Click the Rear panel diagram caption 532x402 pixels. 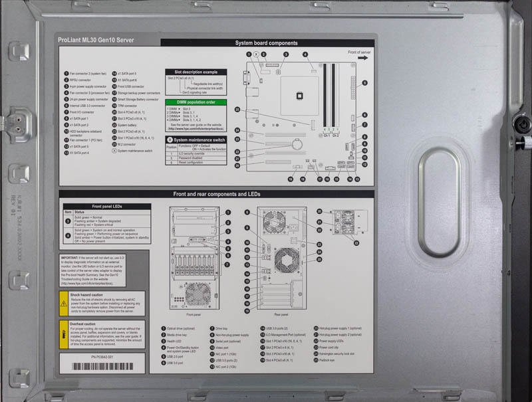[281, 314]
